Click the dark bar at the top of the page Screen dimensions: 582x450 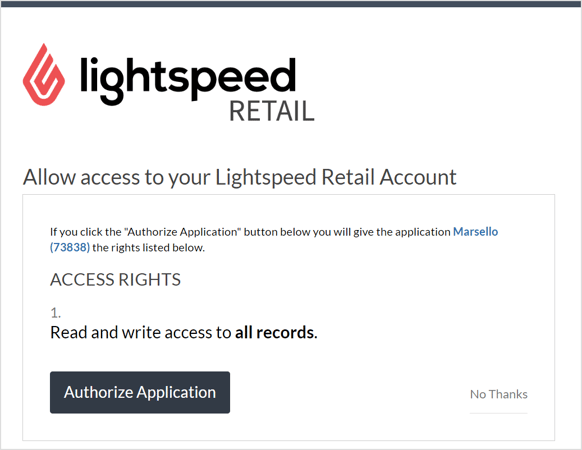pos(291,4)
